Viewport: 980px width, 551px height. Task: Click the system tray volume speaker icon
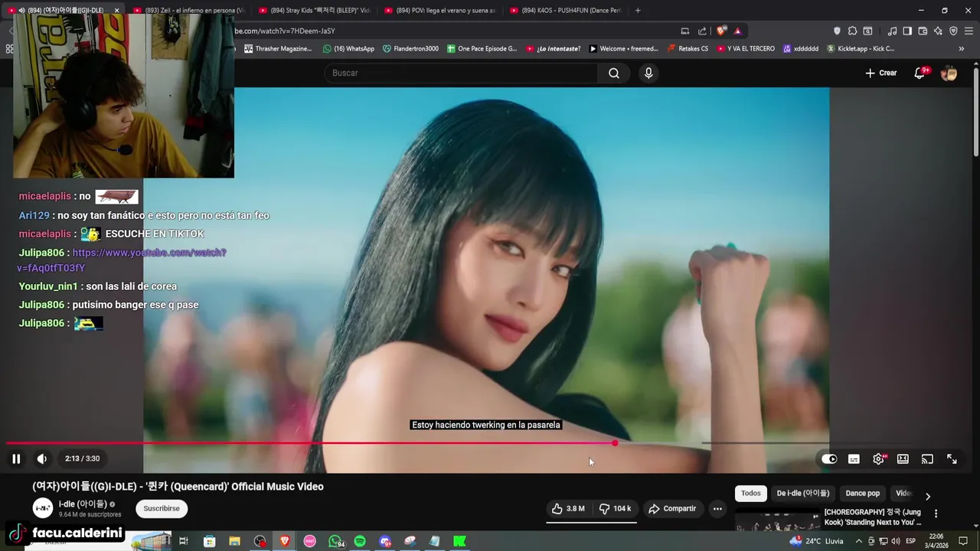coord(895,541)
